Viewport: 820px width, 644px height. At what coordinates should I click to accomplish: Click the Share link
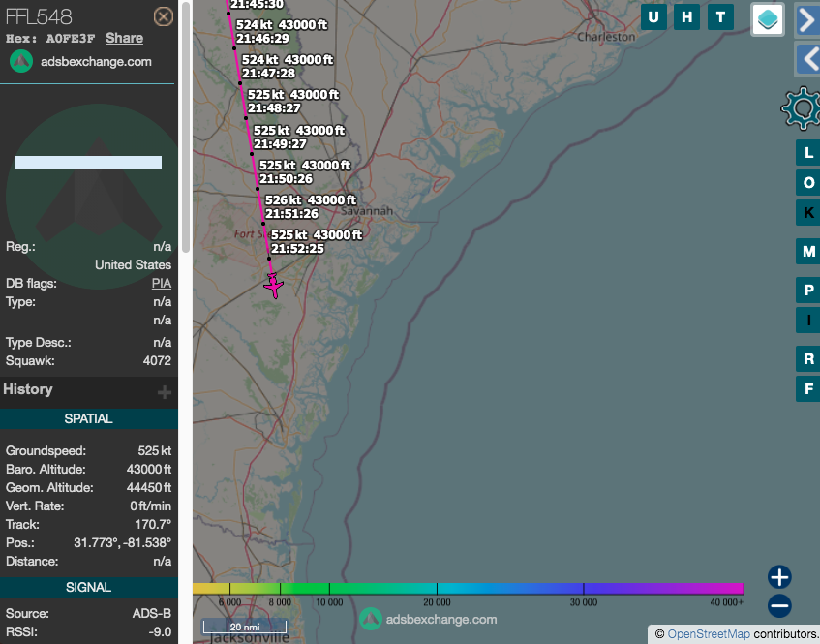(x=124, y=38)
